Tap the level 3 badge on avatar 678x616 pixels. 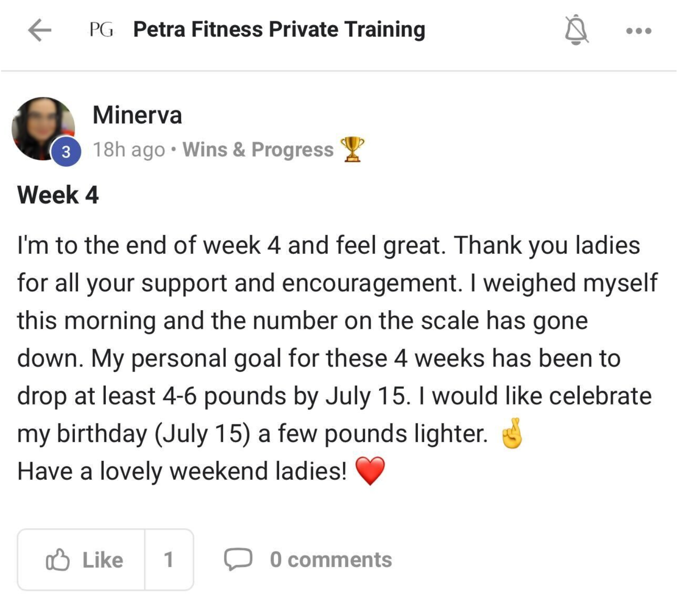66,152
